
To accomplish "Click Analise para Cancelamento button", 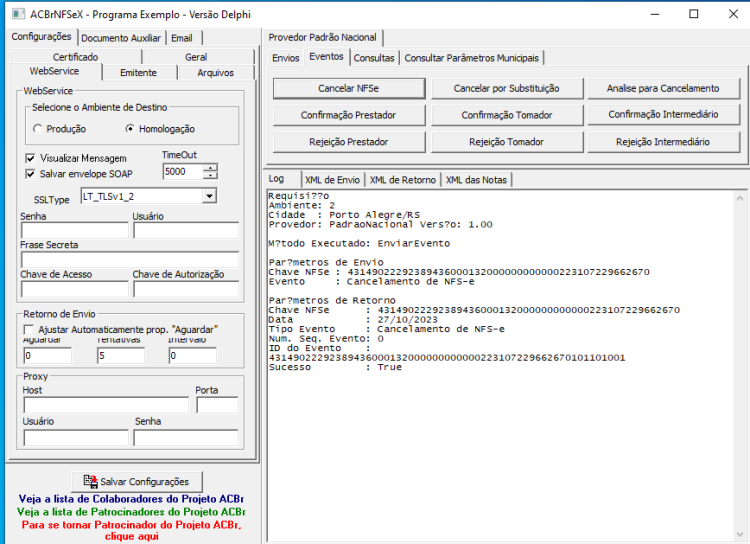I will (x=663, y=89).
